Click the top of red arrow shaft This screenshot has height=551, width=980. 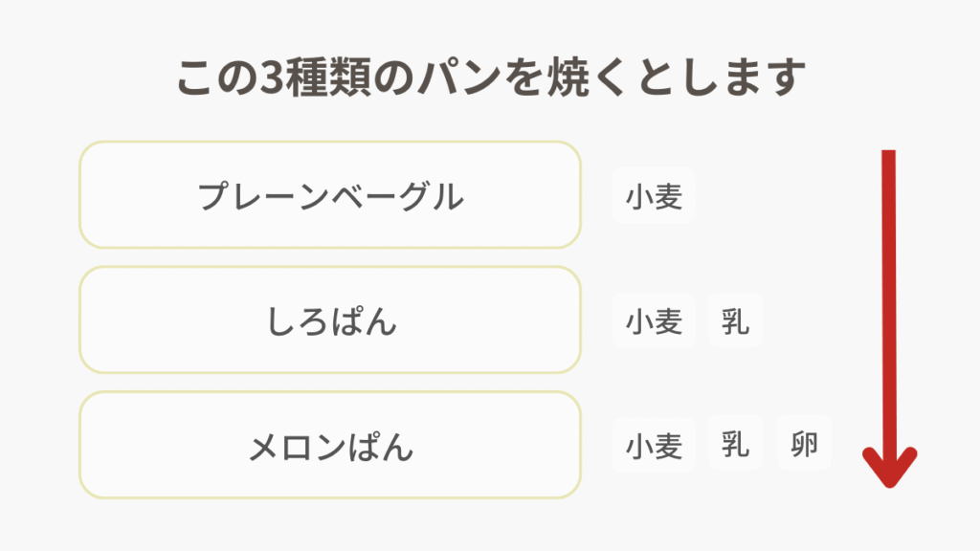(888, 156)
